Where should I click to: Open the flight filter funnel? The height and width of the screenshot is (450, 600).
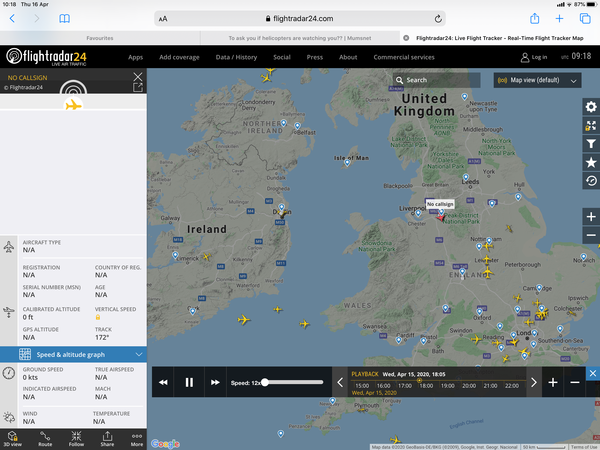[591, 144]
